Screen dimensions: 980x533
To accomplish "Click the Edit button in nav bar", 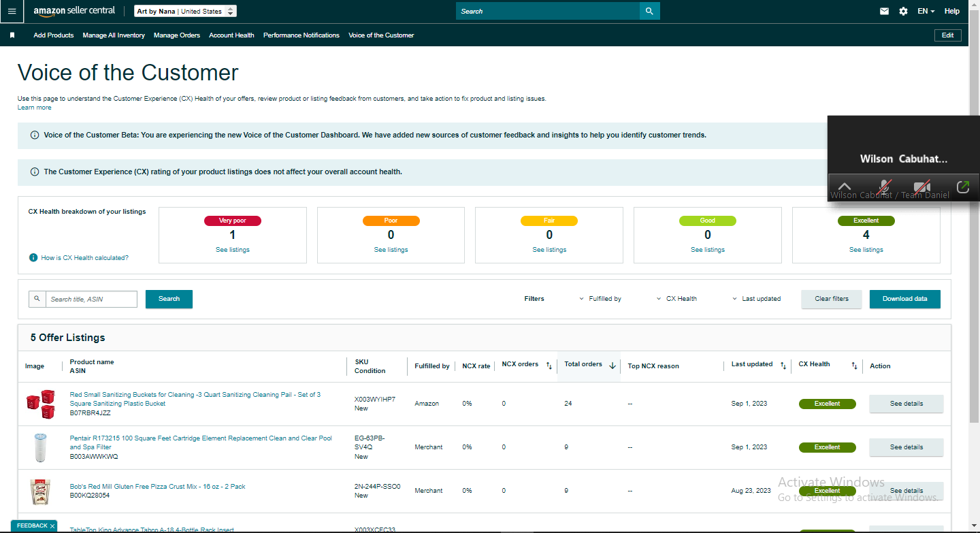I will pyautogui.click(x=948, y=35).
